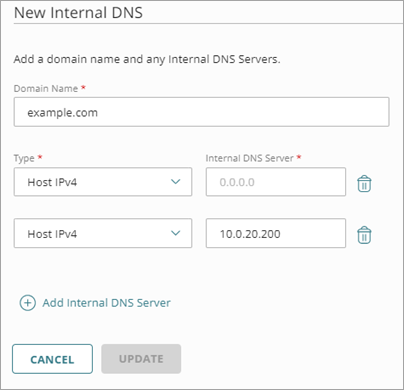The image size is (404, 390).
Task: Click the 'Add a domain name' instruction text
Action: click(x=147, y=59)
